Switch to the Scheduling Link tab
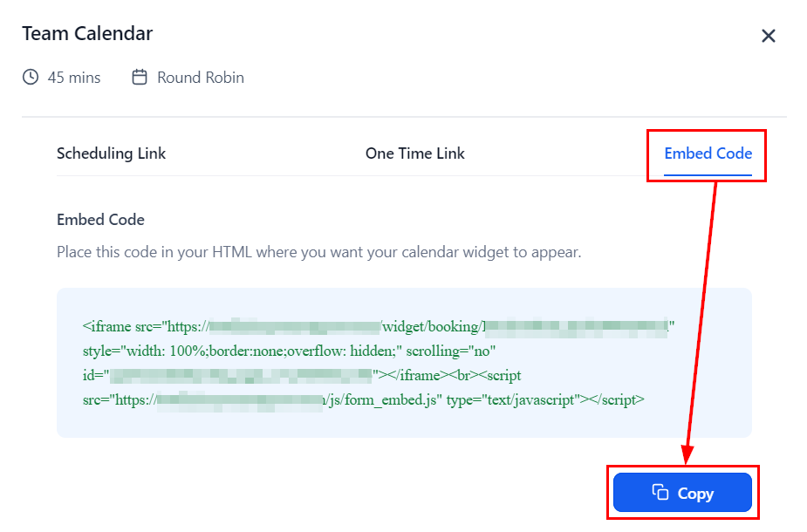Image resolution: width=807 pixels, height=532 pixels. [111, 153]
